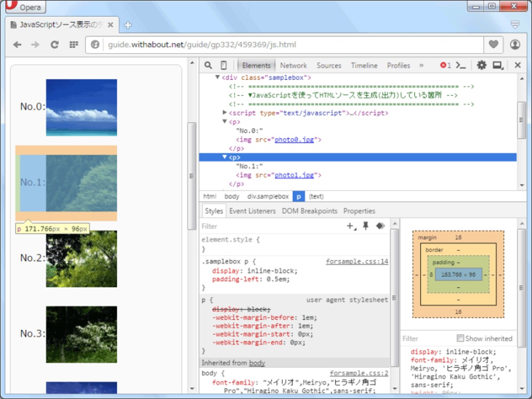Click the padding-left: 0.5em declaration
The image size is (532, 399).
click(250, 279)
